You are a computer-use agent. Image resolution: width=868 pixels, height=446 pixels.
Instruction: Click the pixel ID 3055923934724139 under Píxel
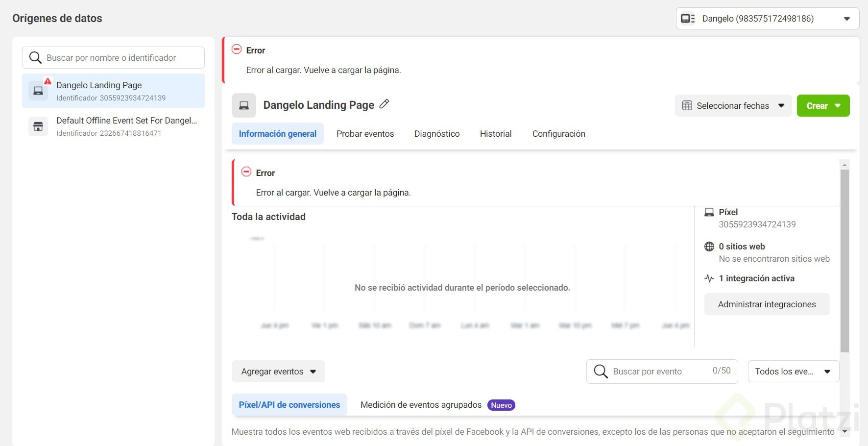pyautogui.click(x=757, y=224)
